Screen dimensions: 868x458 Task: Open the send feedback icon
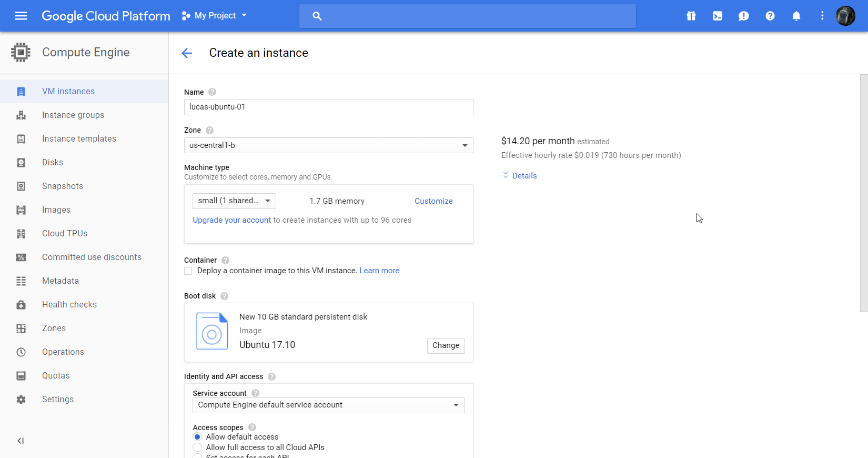(x=744, y=16)
